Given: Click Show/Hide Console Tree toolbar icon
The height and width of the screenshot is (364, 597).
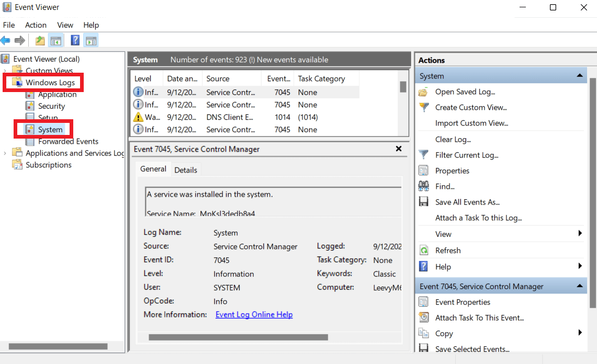Looking at the screenshot, I should tap(56, 40).
